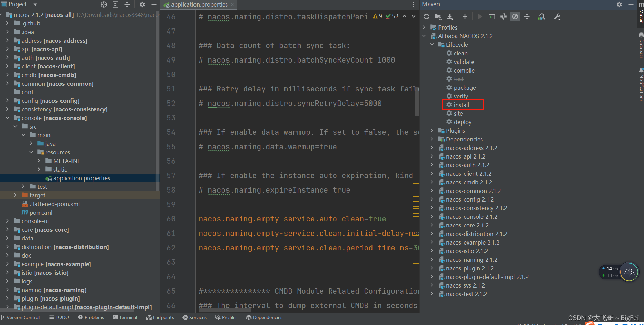Screen dimensions: 644x325
Task: Open Notifications side tool window
Action: tap(641, 85)
